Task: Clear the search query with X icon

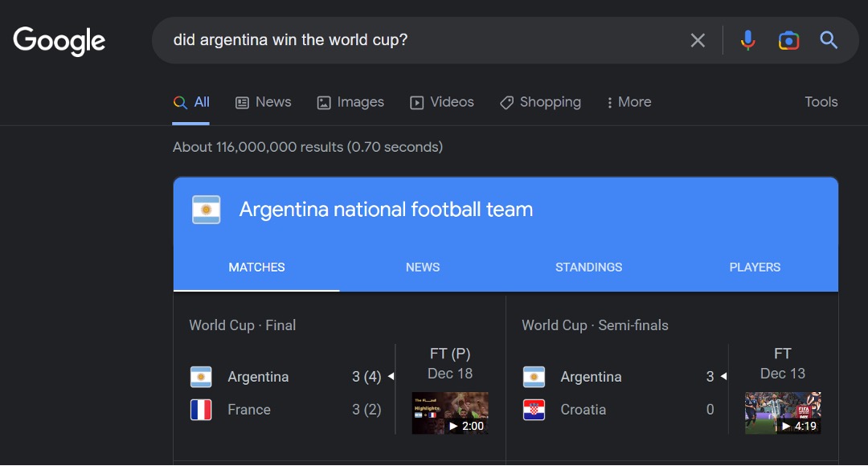Action: [698, 40]
